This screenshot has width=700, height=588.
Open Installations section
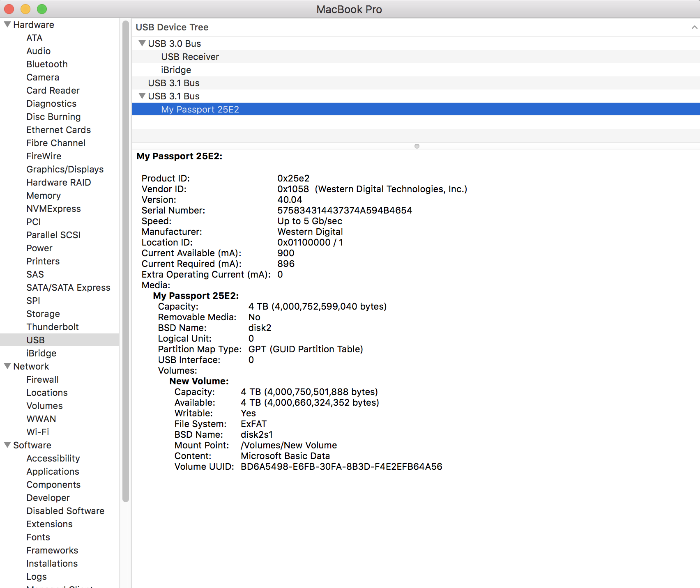coord(52,563)
